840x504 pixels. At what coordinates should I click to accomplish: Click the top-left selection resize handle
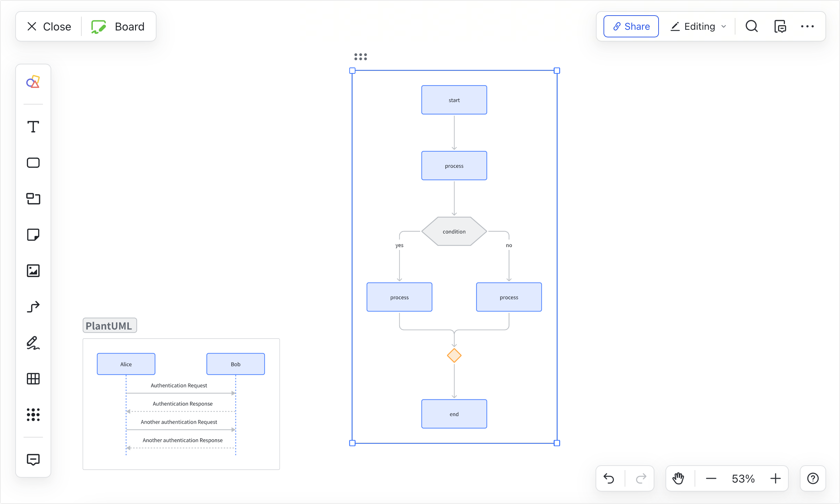pos(352,71)
